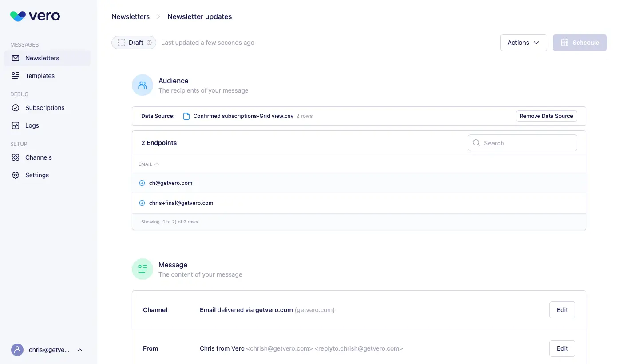Select the Channels icon under Setup
Screen dimensions: 618x364
(x=16, y=157)
